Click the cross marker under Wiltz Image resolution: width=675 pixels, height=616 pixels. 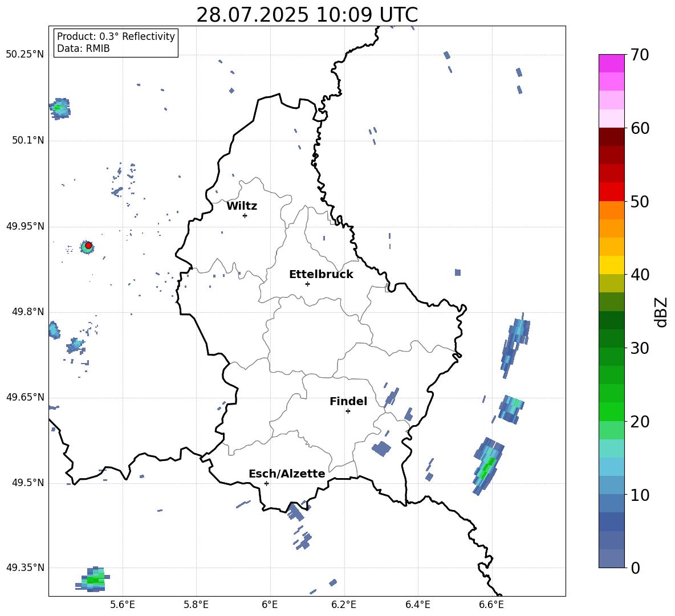[245, 215]
